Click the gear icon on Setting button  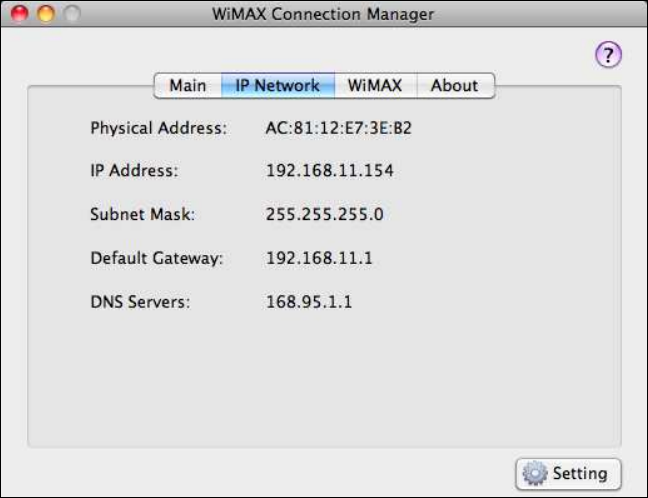tap(536, 473)
